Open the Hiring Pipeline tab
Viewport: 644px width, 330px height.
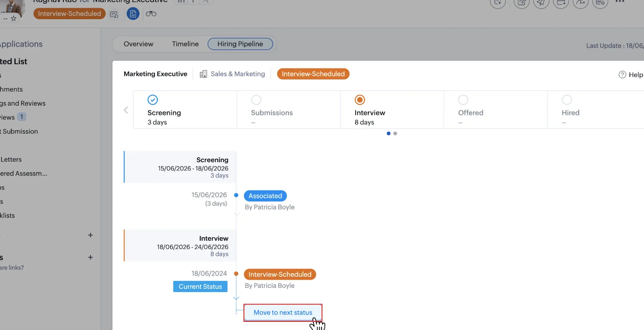click(240, 44)
